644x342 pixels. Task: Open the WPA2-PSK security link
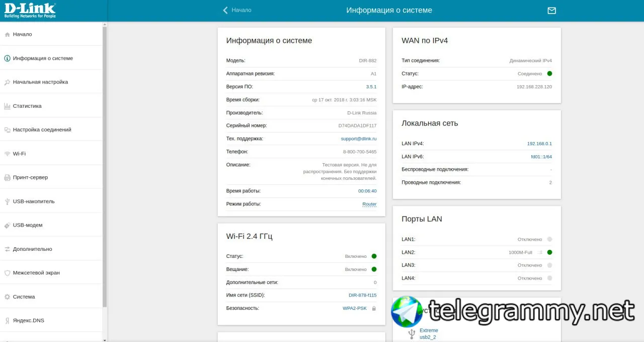(x=355, y=308)
